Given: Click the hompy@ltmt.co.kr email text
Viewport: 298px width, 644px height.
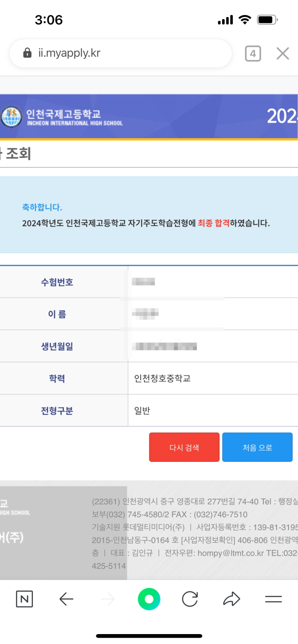Looking at the screenshot, I should [230, 553].
